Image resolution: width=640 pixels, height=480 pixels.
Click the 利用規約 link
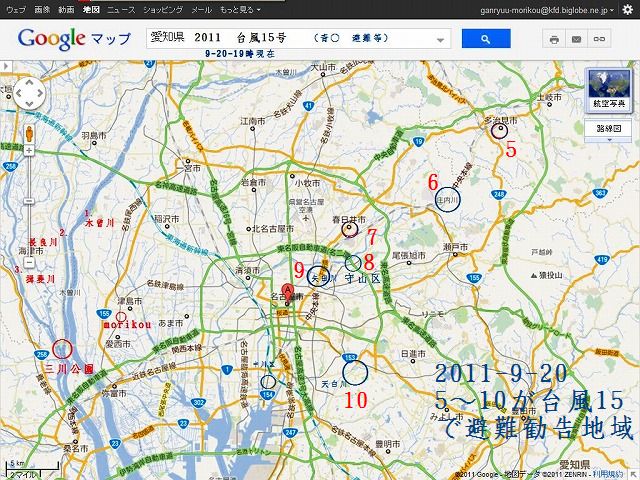(x=608, y=474)
